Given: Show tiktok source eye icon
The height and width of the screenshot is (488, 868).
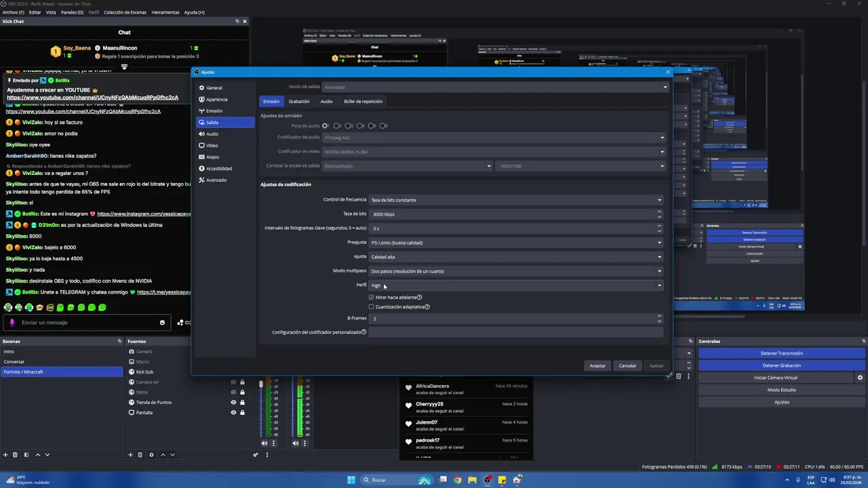Looking at the screenshot, I should [x=233, y=392].
